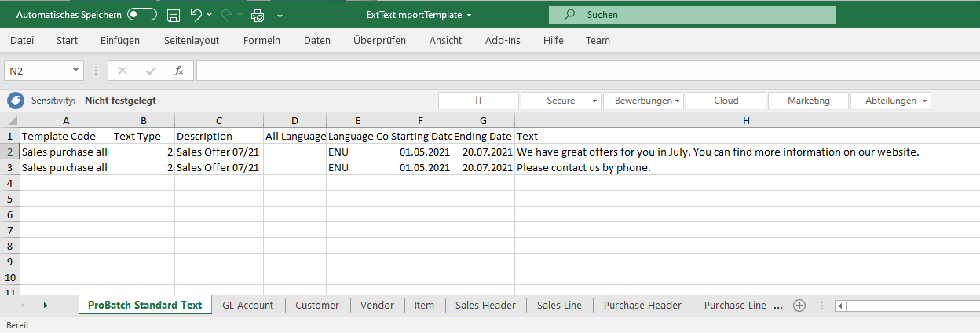The width and height of the screenshot is (980, 333).
Task: Switch to the Purchase Header sheet tab
Action: click(642, 305)
